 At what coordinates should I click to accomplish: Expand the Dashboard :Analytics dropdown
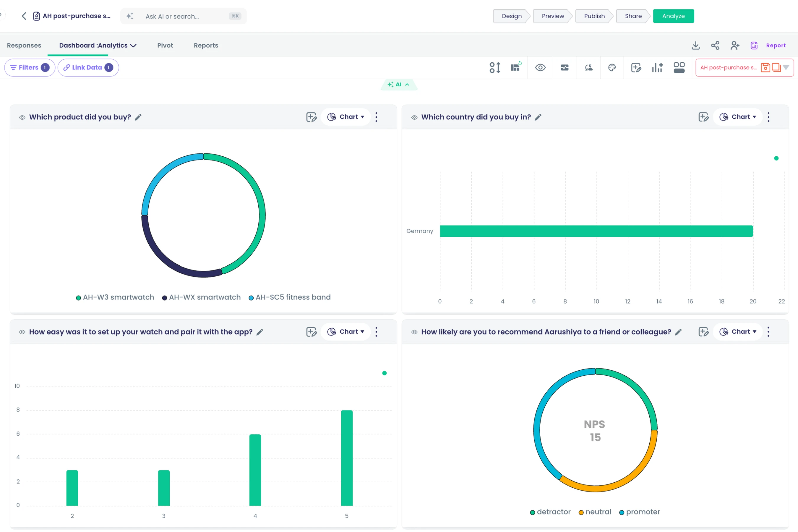coord(133,46)
